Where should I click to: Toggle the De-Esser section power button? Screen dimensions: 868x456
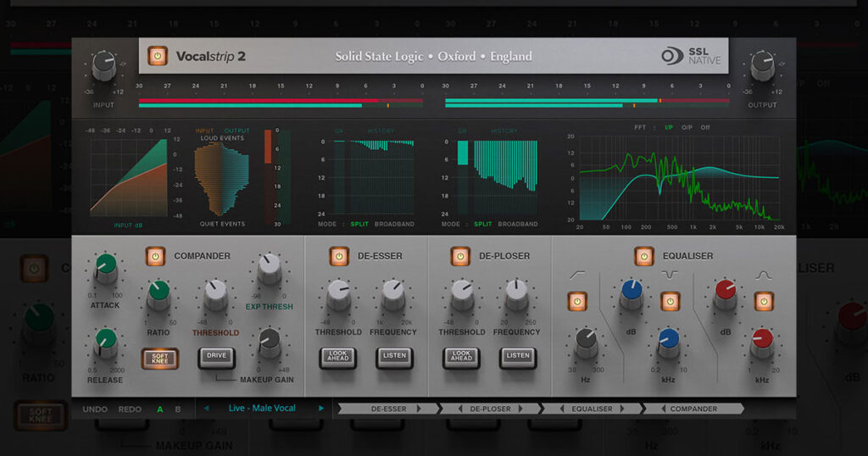(339, 256)
